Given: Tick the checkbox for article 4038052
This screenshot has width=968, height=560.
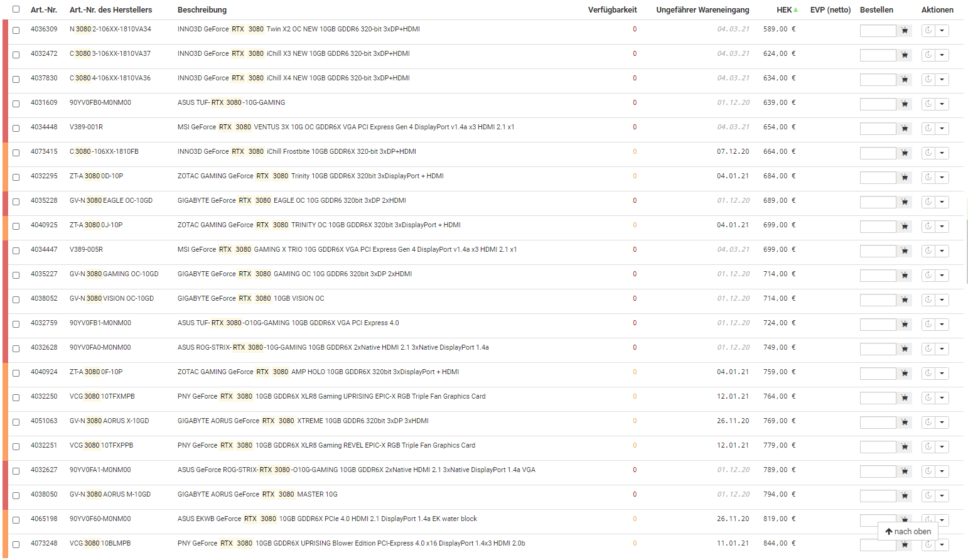Looking at the screenshot, I should click(16, 299).
